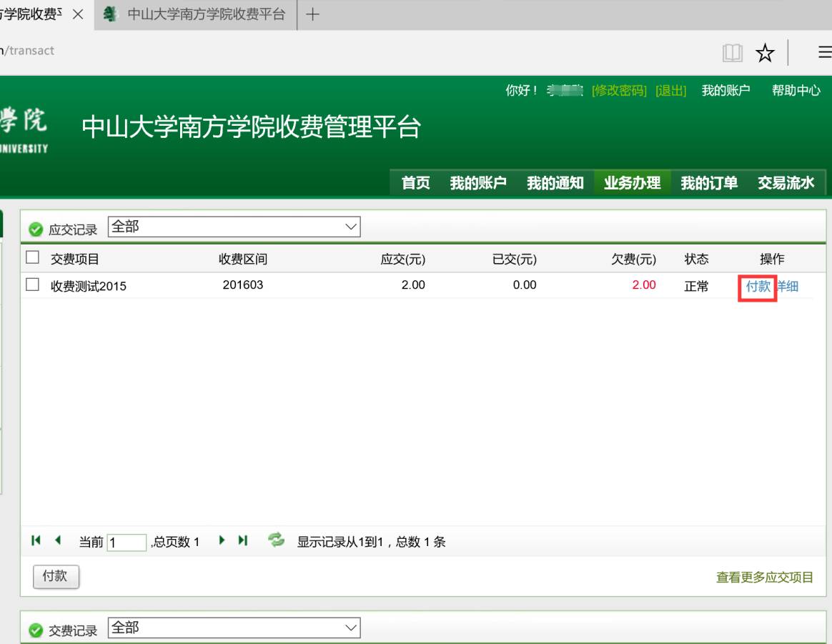Open 我的账户 in the main navigation bar

tap(478, 183)
